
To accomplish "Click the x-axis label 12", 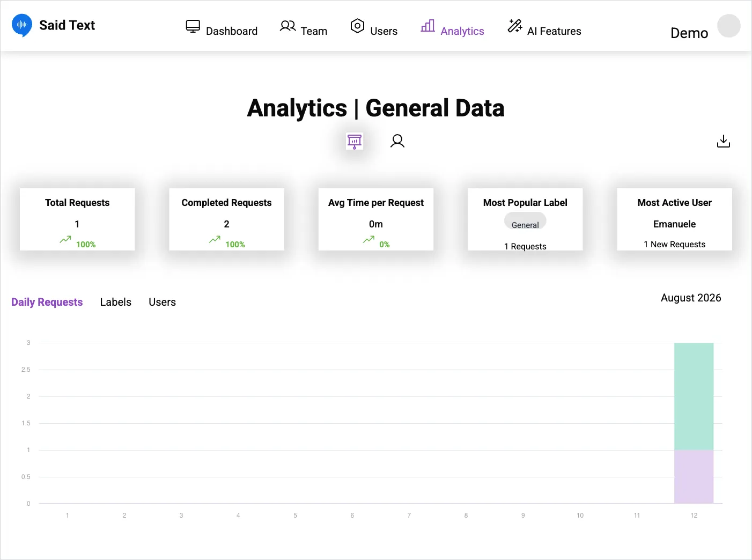I will coord(694,515).
